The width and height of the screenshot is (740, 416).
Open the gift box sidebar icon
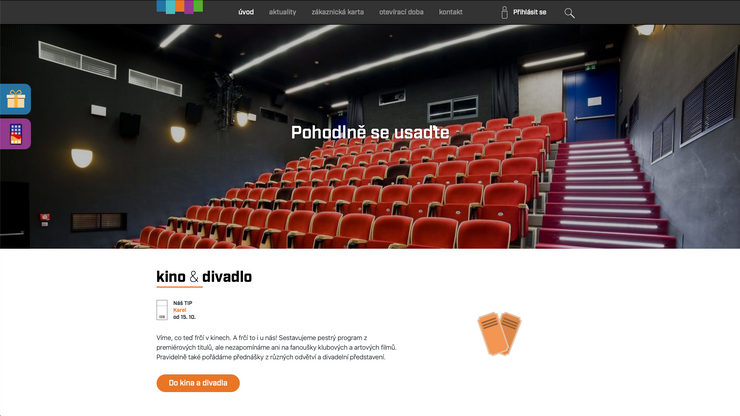[x=16, y=99]
